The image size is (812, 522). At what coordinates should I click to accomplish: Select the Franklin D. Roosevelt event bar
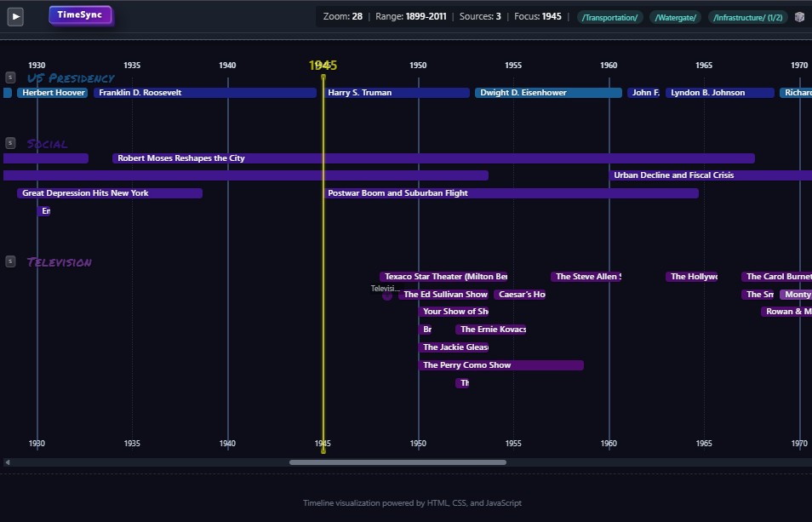pos(205,93)
